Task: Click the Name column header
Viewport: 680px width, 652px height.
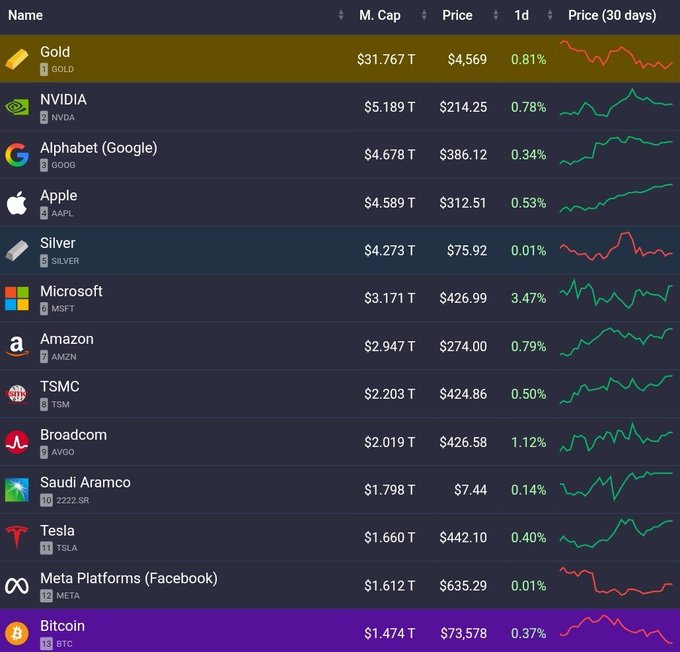Action: point(26,15)
